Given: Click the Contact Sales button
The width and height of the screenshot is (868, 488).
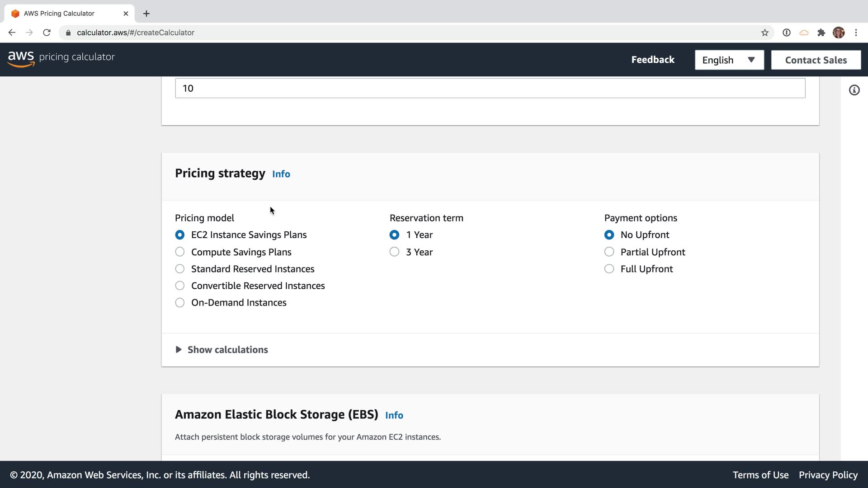Looking at the screenshot, I should point(816,60).
